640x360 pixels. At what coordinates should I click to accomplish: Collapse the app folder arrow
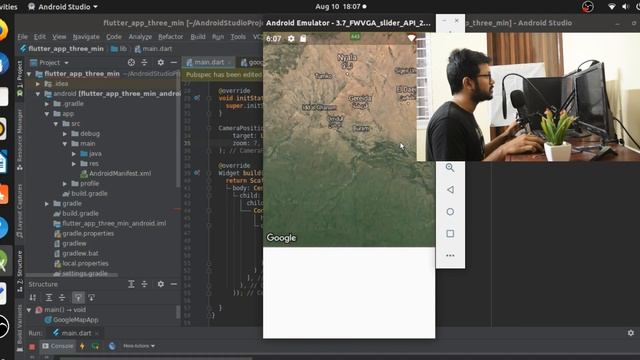[47, 114]
